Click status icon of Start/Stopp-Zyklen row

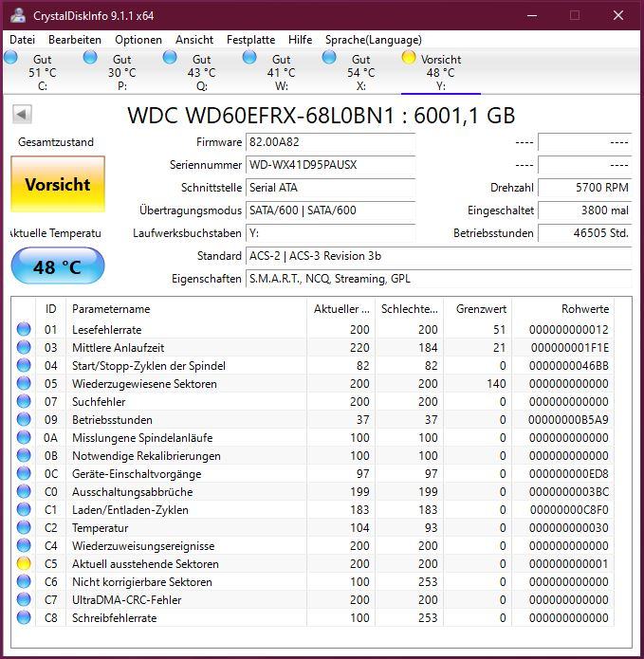(x=24, y=365)
